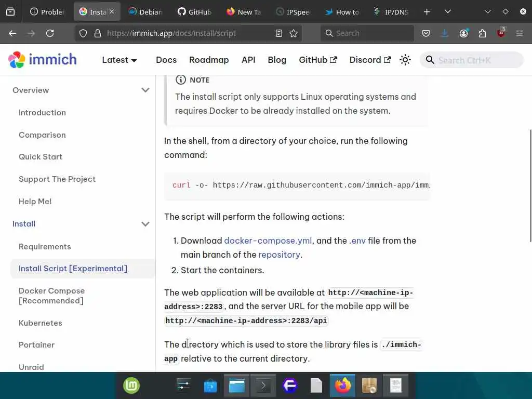532x399 pixels.
Task: Open the list all tabs dropdown arrow
Action: pyautogui.click(x=448, y=12)
